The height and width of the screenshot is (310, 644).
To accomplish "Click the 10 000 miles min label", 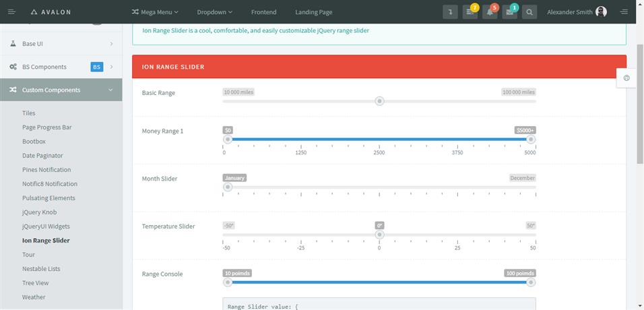I will pos(238,92).
